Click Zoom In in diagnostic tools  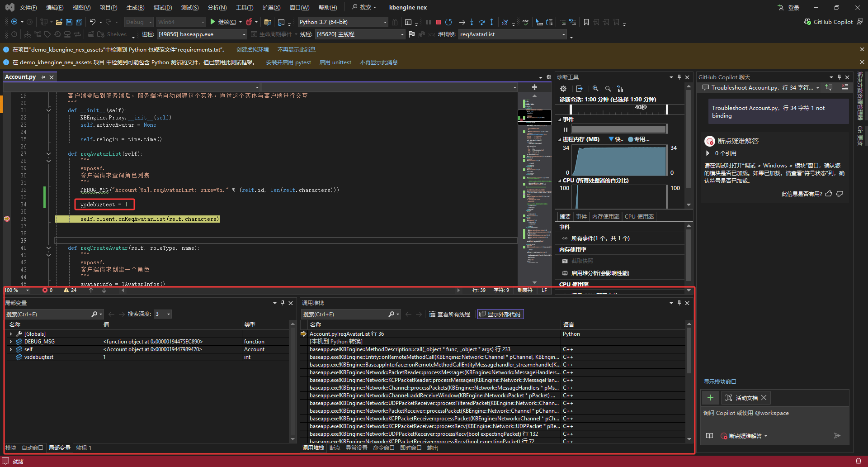(x=595, y=89)
